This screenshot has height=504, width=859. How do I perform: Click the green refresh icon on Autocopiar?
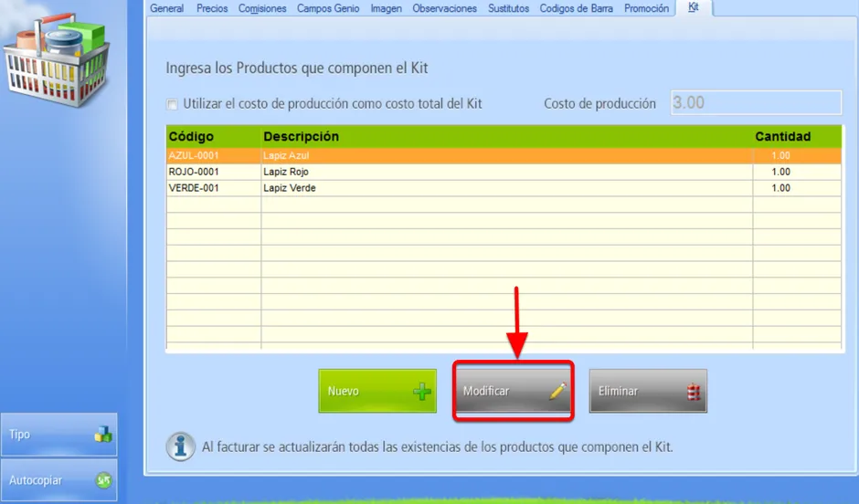click(x=103, y=480)
